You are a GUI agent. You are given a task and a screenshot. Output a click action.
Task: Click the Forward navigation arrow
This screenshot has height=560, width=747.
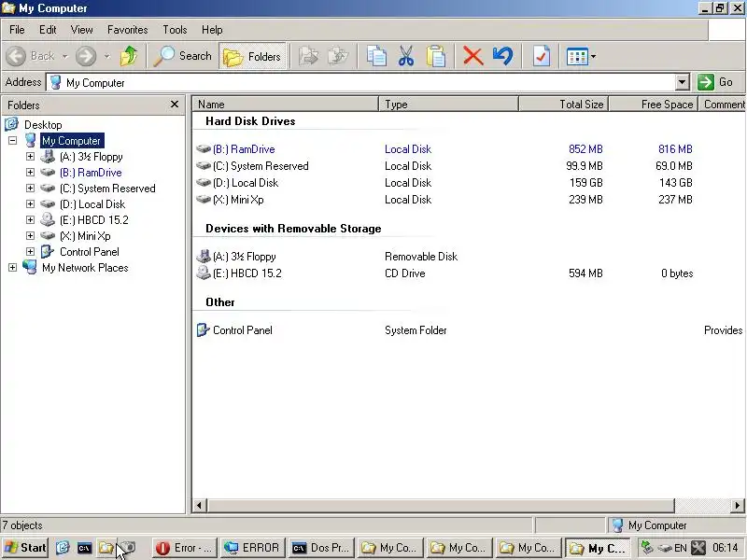click(x=86, y=56)
